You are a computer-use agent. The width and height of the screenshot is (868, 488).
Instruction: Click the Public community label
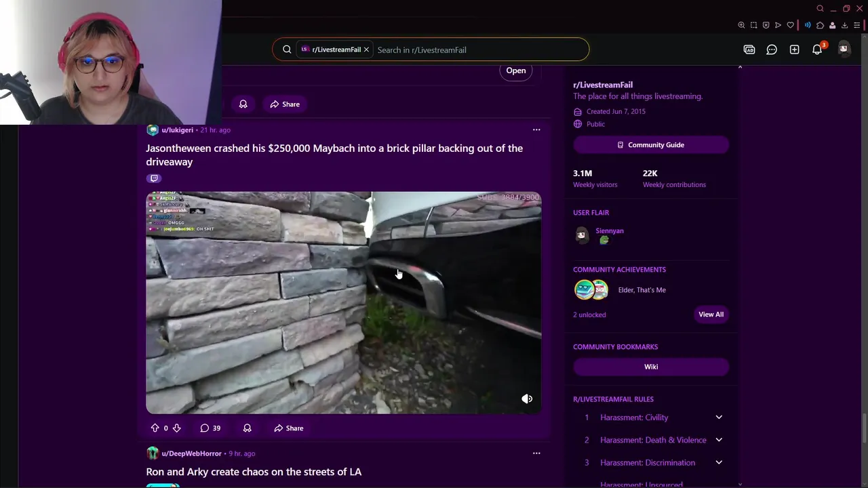coord(595,124)
